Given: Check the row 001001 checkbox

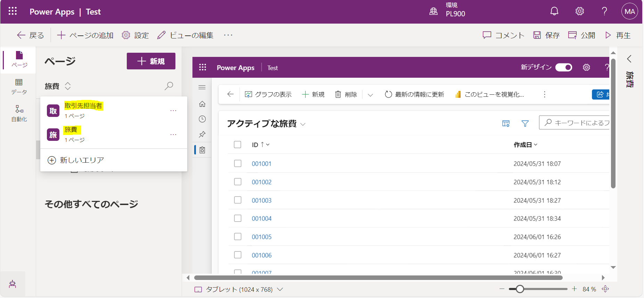Looking at the screenshot, I should coord(238,163).
